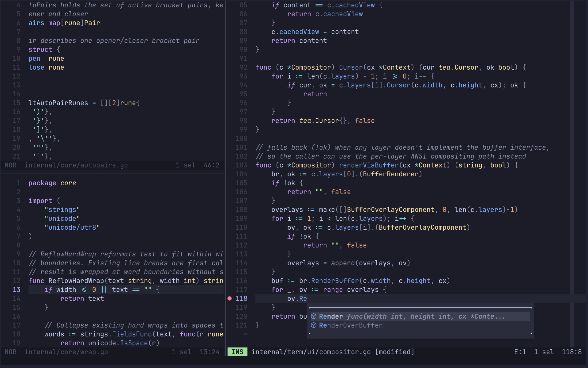
Task: Click the E:1 error count in statusline
Action: [x=520, y=352]
